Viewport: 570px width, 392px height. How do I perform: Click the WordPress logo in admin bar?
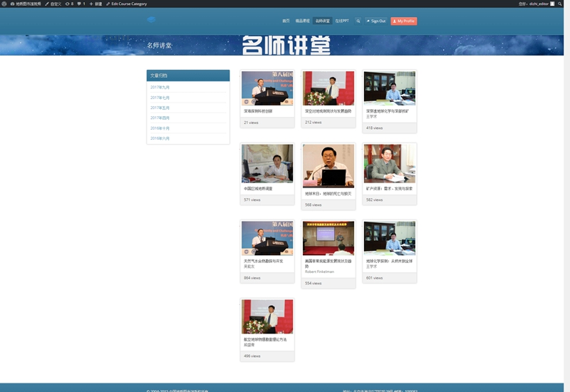pos(4,4)
